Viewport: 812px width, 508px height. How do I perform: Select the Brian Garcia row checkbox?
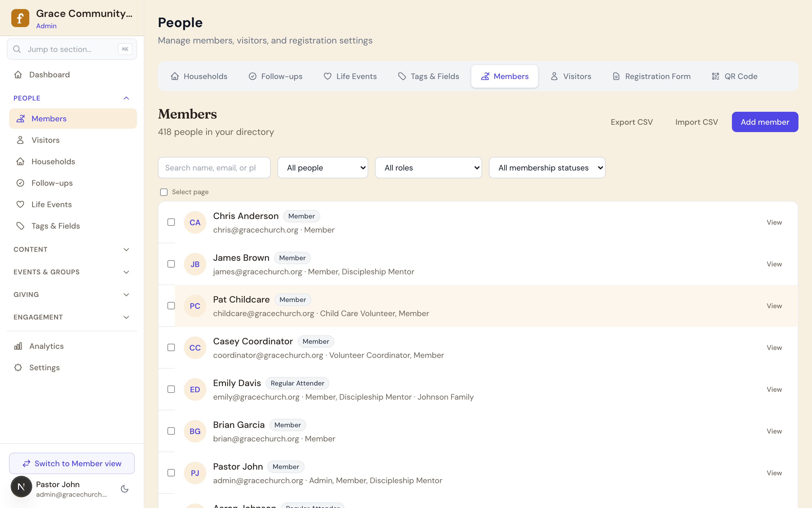[x=171, y=431]
